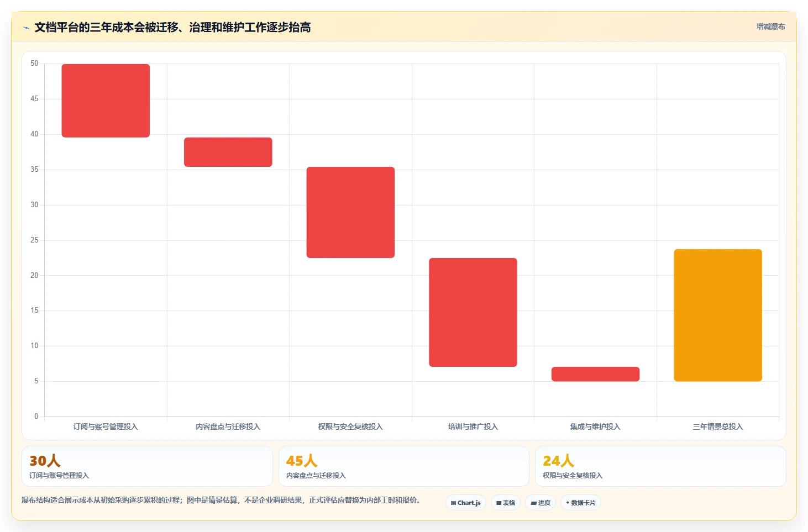Click y-axis value 10
The height and width of the screenshot is (532, 808).
tap(34, 346)
